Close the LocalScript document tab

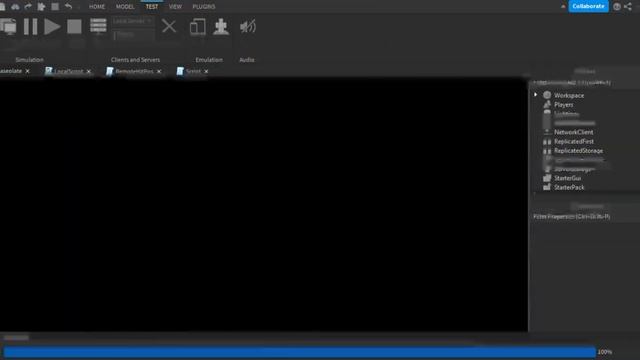89,71
